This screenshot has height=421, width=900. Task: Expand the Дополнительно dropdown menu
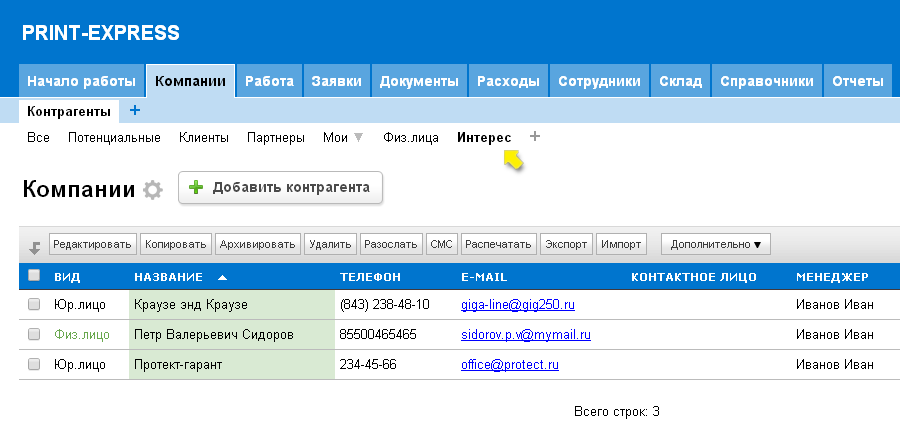click(x=715, y=243)
